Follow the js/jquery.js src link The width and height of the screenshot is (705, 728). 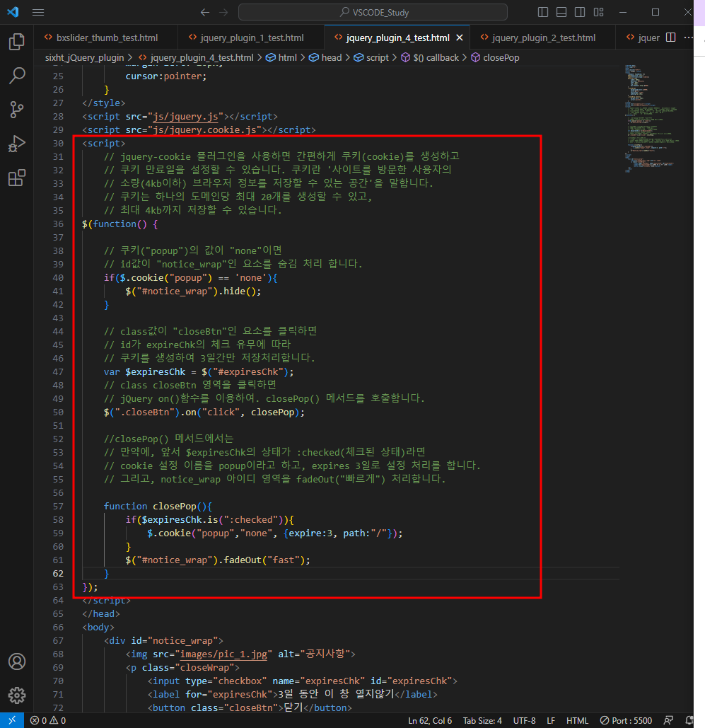click(x=185, y=117)
